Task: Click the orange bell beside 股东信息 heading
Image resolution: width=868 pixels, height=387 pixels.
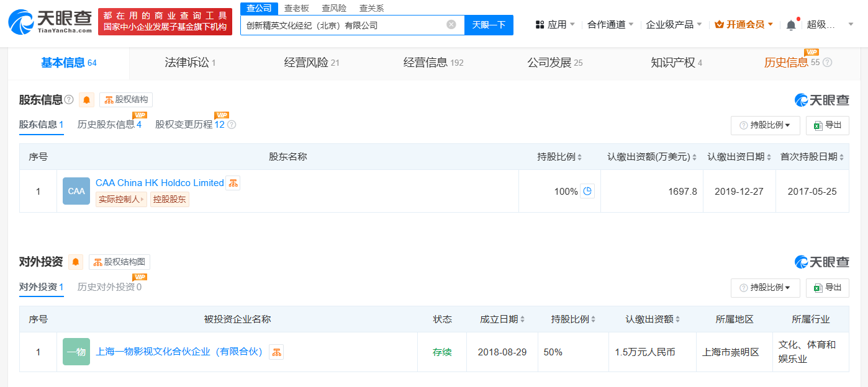Action: (86, 100)
